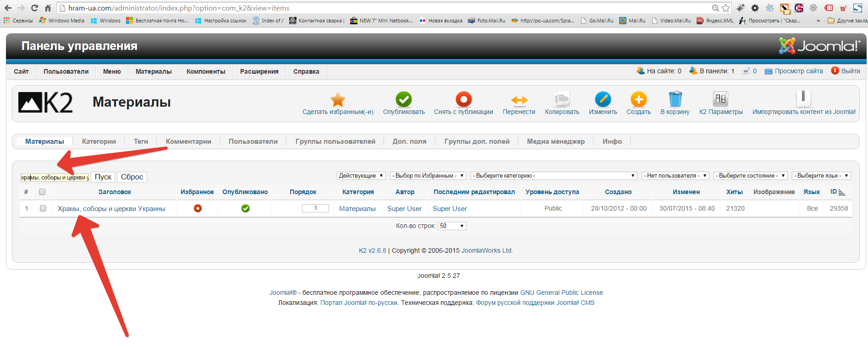Open Выберите язык dropdown

pos(822,176)
